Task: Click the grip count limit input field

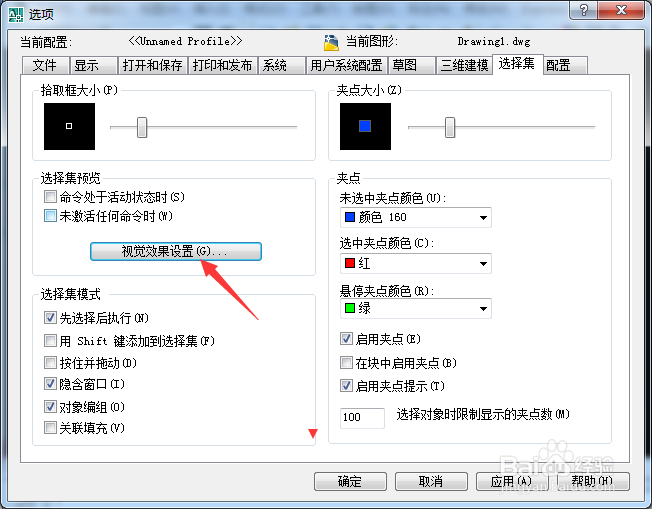Action: point(362,418)
